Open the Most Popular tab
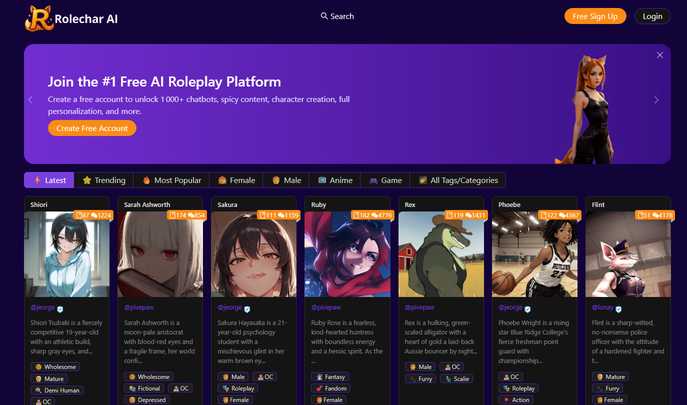Screen dimensions: 687x405 coord(172,180)
